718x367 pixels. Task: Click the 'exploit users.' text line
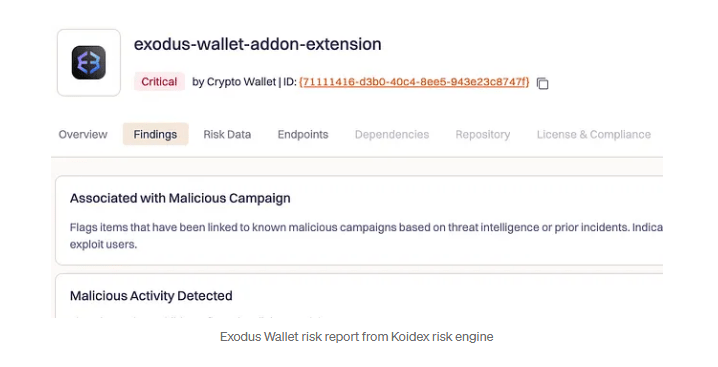click(103, 245)
